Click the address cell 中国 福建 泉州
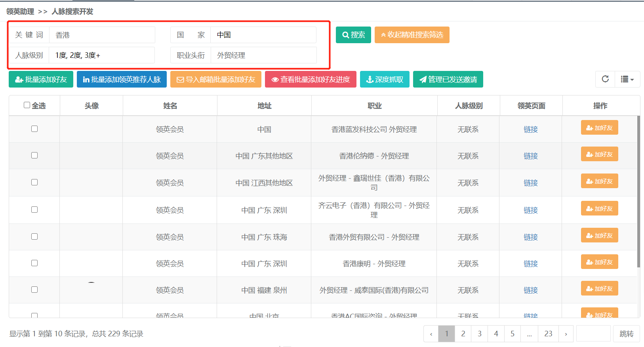644x347 pixels. (x=264, y=290)
